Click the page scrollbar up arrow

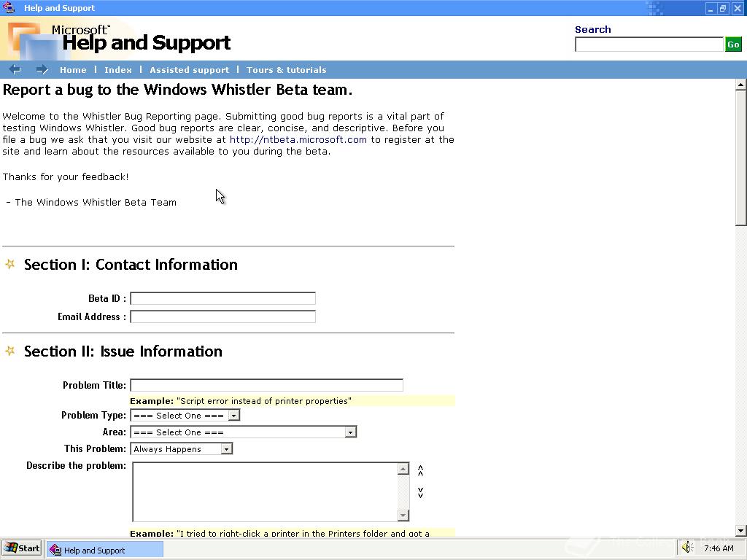point(741,85)
